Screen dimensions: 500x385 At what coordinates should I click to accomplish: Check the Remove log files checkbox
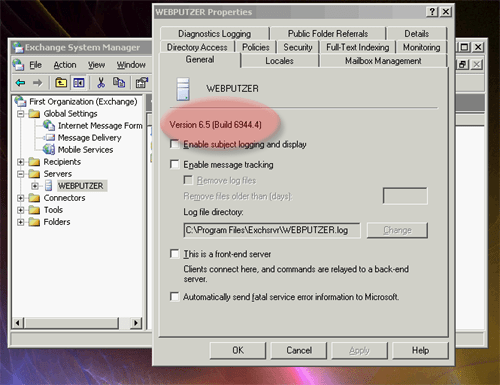tap(188, 180)
